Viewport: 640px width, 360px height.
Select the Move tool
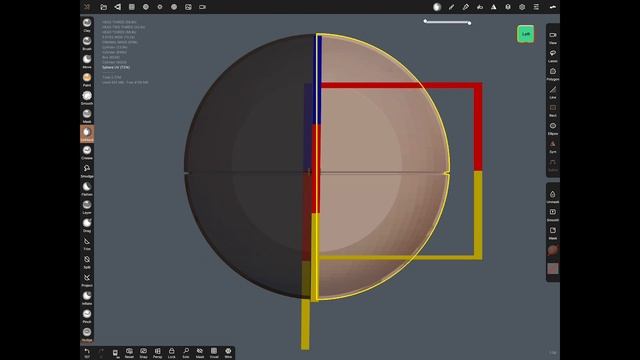[x=87, y=61]
